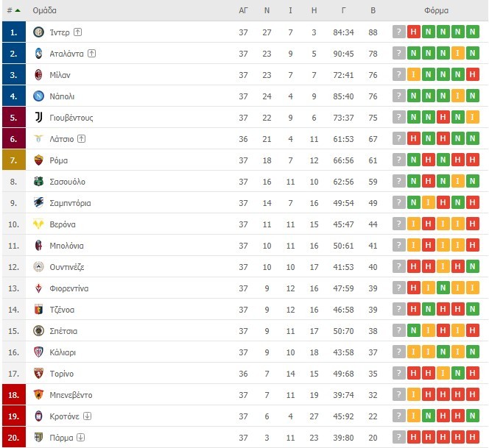Click the Inter club crest icon
This screenshot has width=489, height=448.
coord(39,32)
